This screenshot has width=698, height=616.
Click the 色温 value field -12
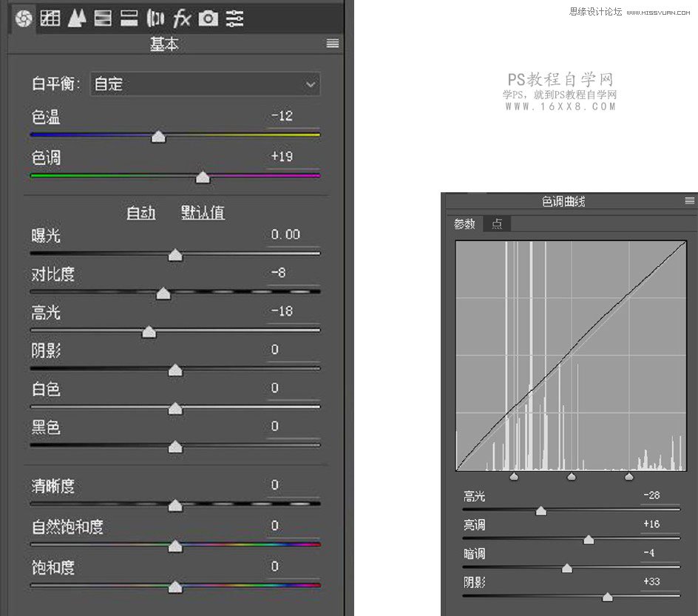(x=293, y=116)
